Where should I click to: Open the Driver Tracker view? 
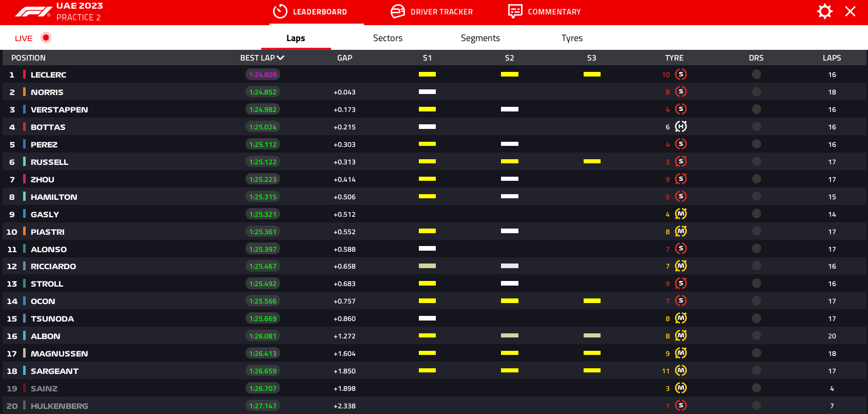(x=431, y=12)
